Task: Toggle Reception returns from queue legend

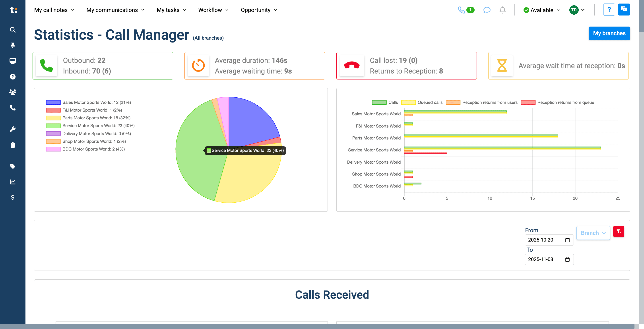Action: (x=557, y=102)
